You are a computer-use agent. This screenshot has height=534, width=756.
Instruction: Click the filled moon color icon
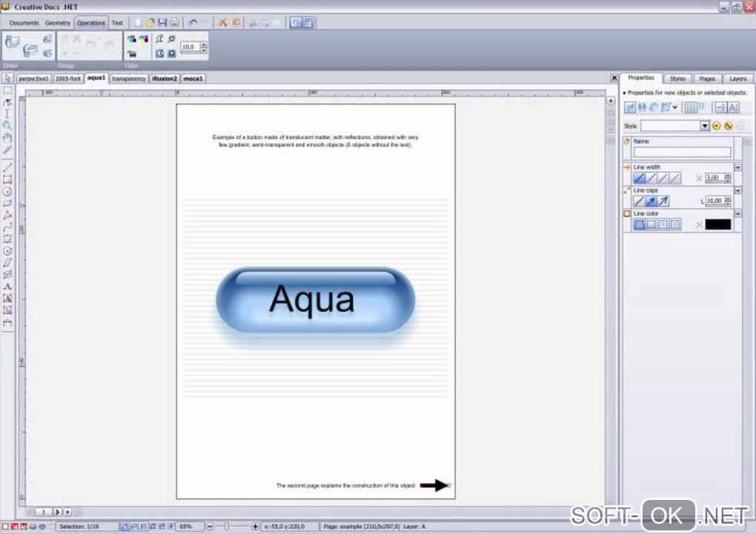pyautogui.click(x=159, y=53)
